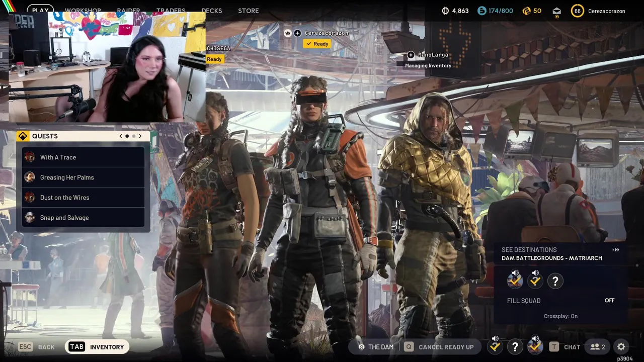This screenshot has width=644, height=362.
Task: Click the question mark slot in the bottom bar
Action: coord(515,346)
